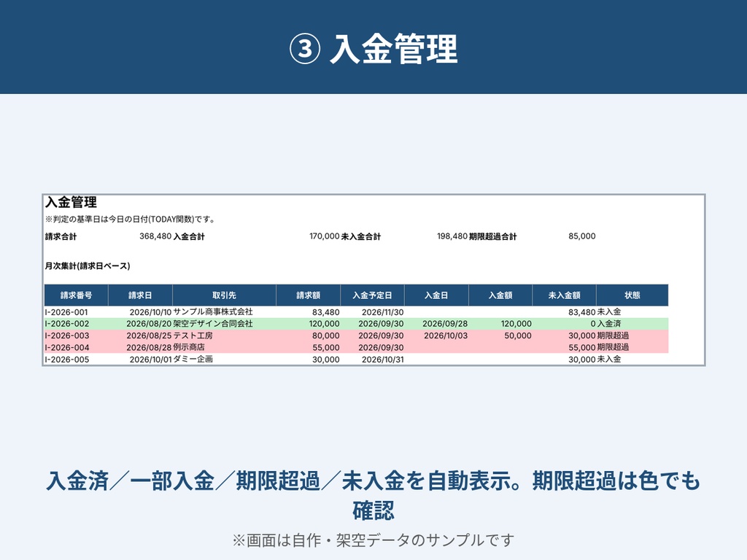The image size is (747, 560).
Task: Click the 80,000 billed amount cell
Action: [x=326, y=335]
